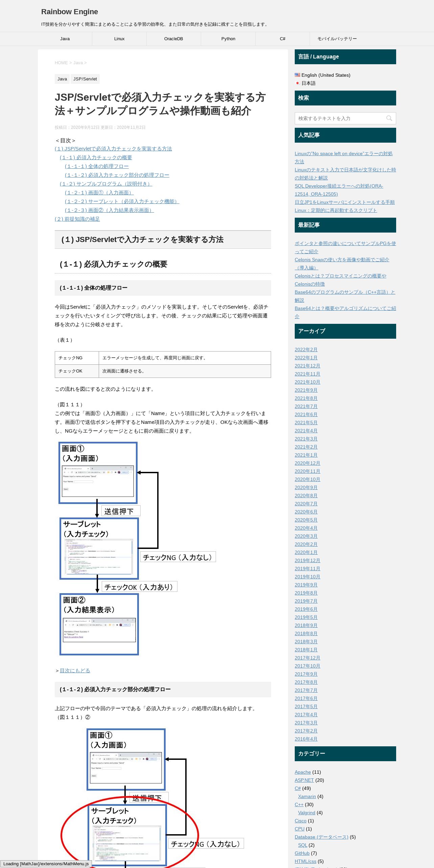The width and height of the screenshot is (434, 868).
Task: Jump to TOC entry (1-1-2) 必須入力チェック部分
Action: [117, 175]
